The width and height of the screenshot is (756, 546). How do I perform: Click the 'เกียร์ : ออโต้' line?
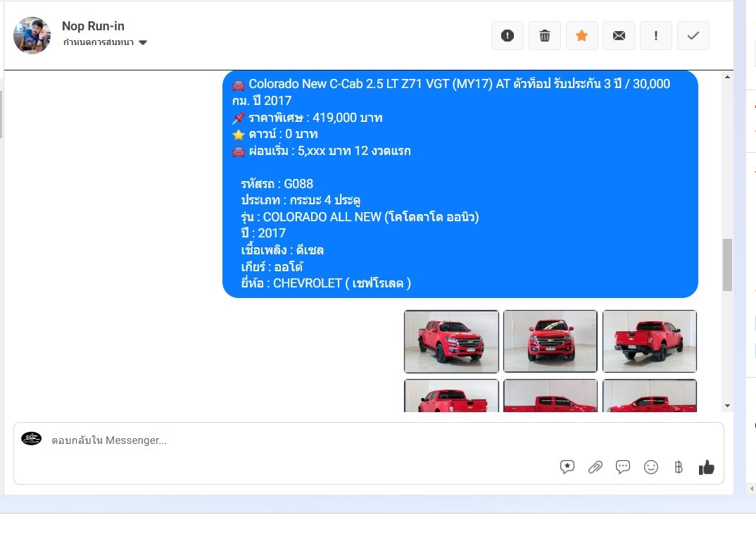tap(272, 266)
